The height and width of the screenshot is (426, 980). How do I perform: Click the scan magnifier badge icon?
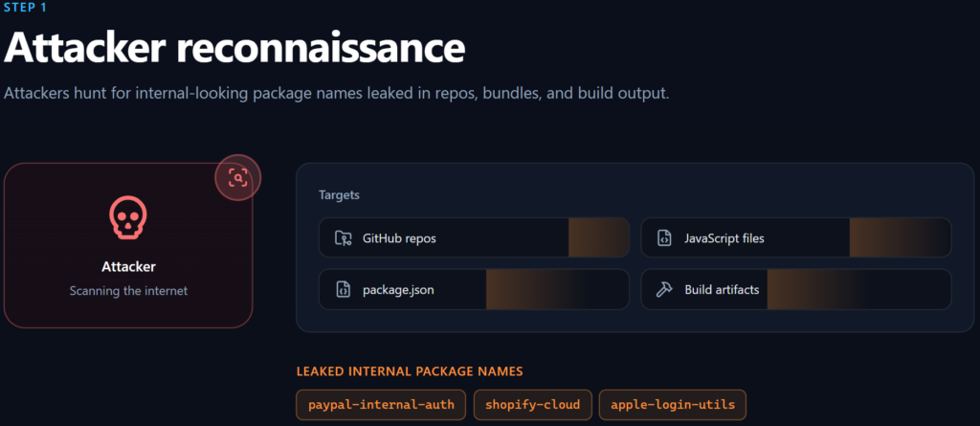(x=237, y=177)
